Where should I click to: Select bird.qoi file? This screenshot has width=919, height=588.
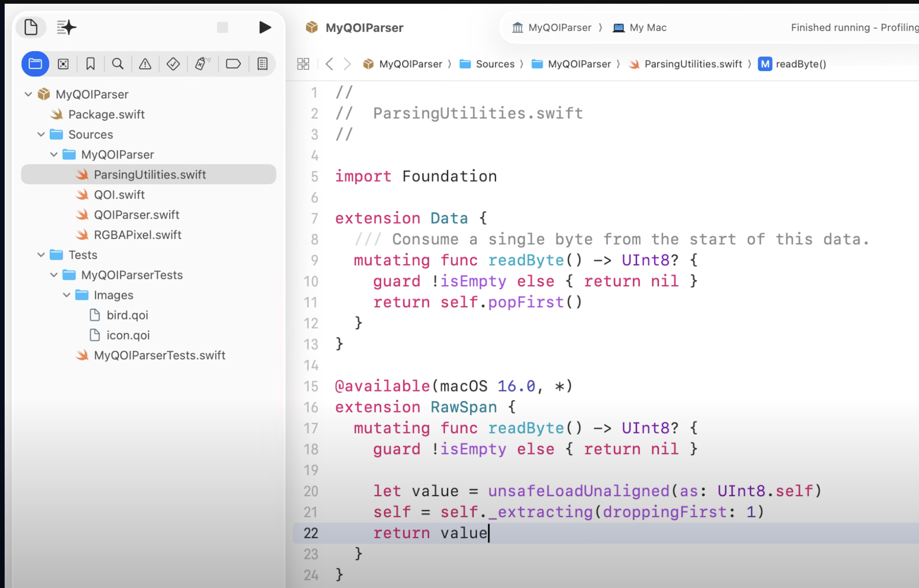pos(127,315)
